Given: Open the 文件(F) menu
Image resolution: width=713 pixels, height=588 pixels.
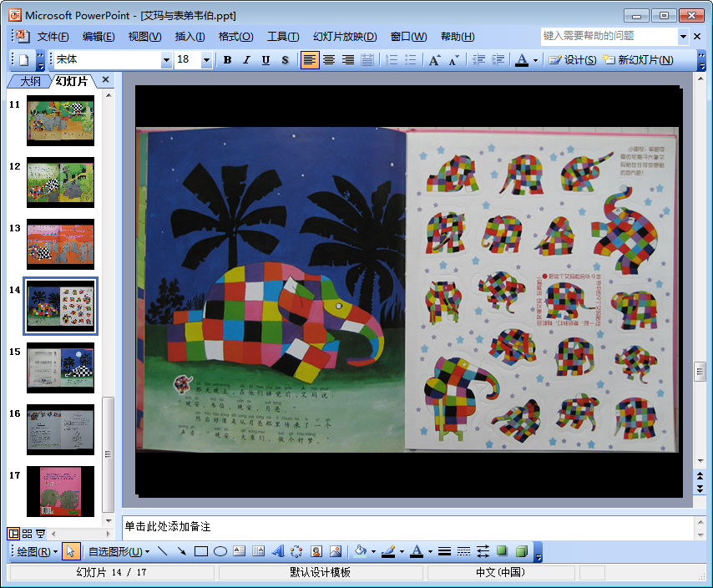Looking at the screenshot, I should [53, 37].
